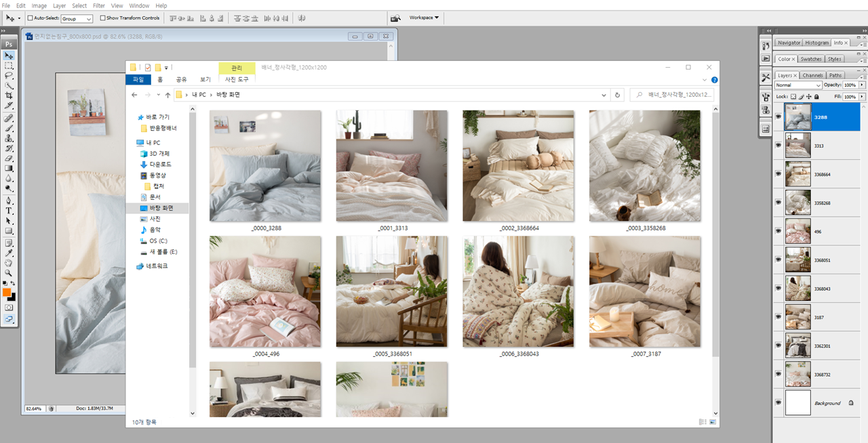
Task: Open 다운로드 in Explorer sidebar
Action: [x=160, y=164]
